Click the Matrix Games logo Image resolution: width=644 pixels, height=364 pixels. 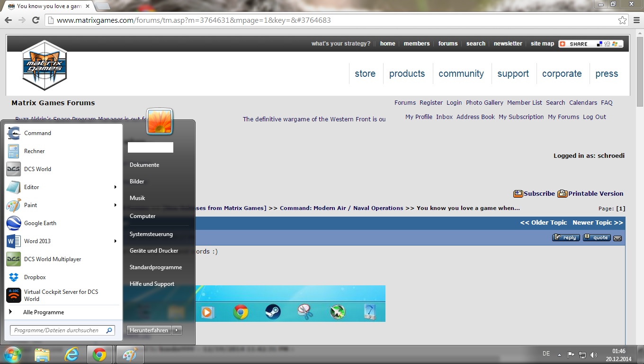pos(45,66)
